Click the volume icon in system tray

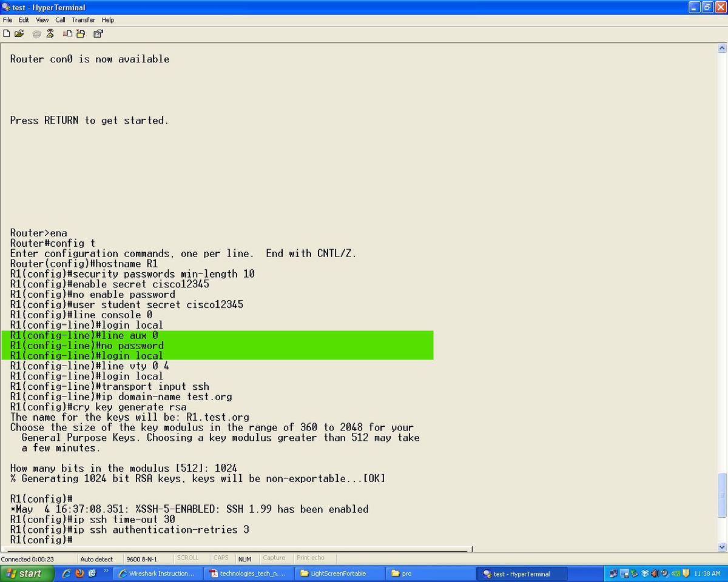coord(655,574)
